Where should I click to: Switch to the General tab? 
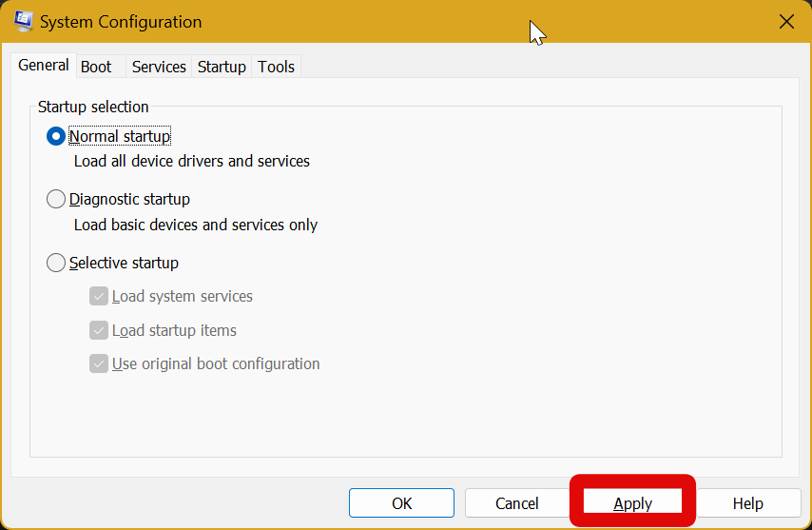click(x=44, y=66)
